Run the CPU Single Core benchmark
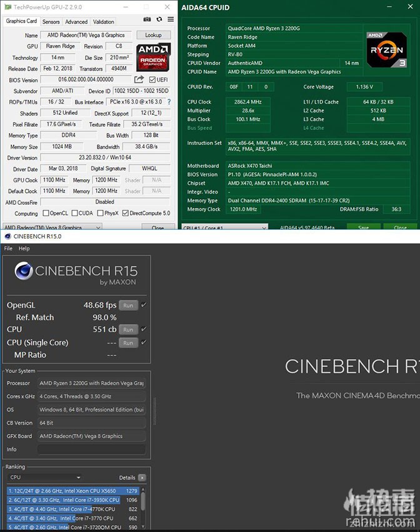Screen dimensions: 420x532 128,343
